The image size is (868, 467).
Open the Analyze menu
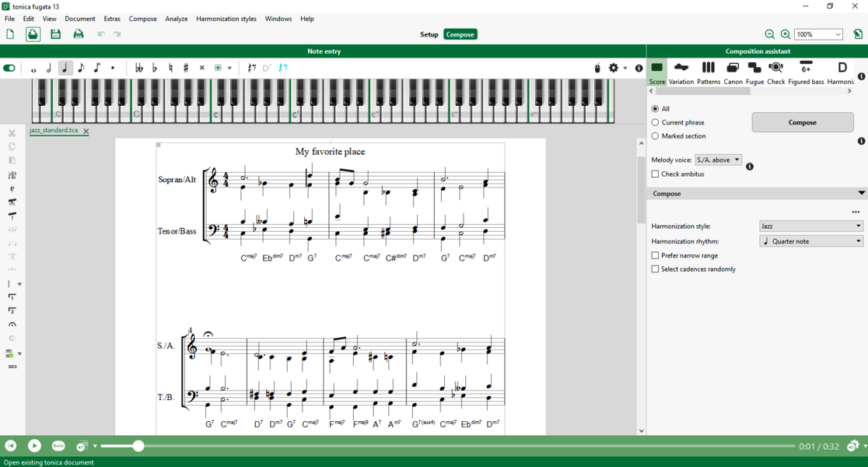pyautogui.click(x=176, y=19)
